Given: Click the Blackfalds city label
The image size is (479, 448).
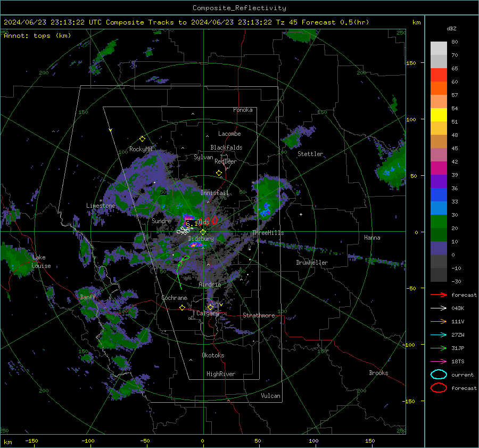Looking at the screenshot, I should tap(226, 148).
